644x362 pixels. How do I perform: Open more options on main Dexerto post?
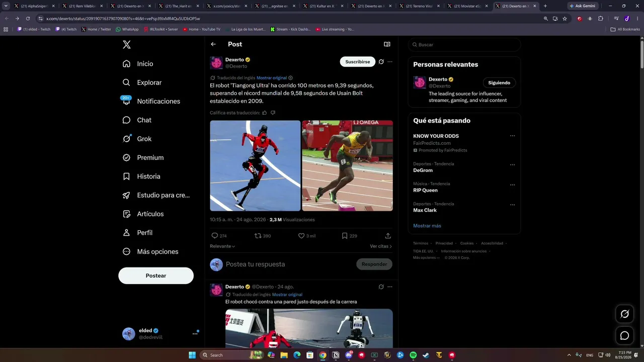coord(390,62)
